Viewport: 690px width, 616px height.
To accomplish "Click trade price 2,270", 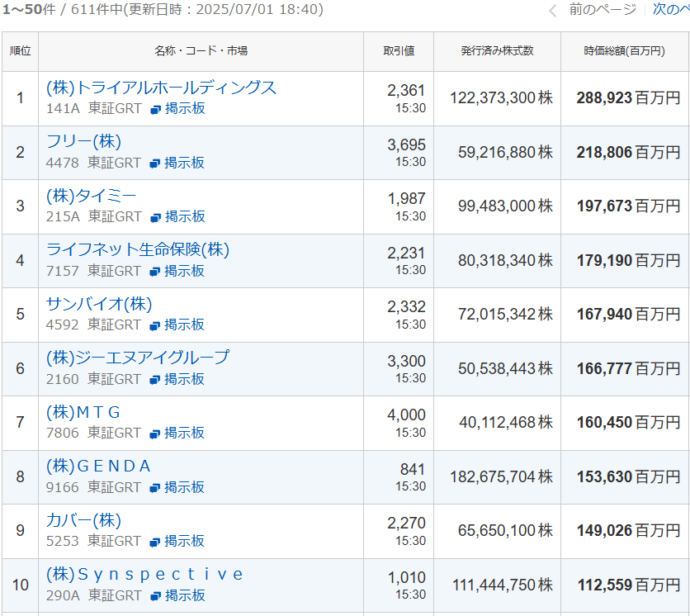I will coord(406,524).
